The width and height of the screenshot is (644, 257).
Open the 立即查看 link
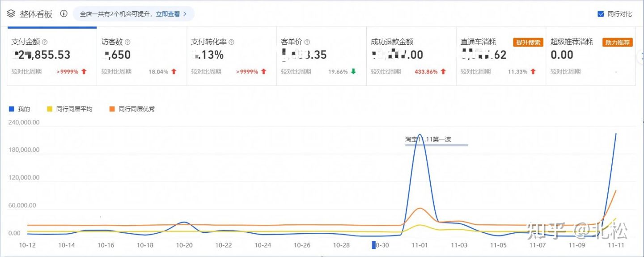168,14
